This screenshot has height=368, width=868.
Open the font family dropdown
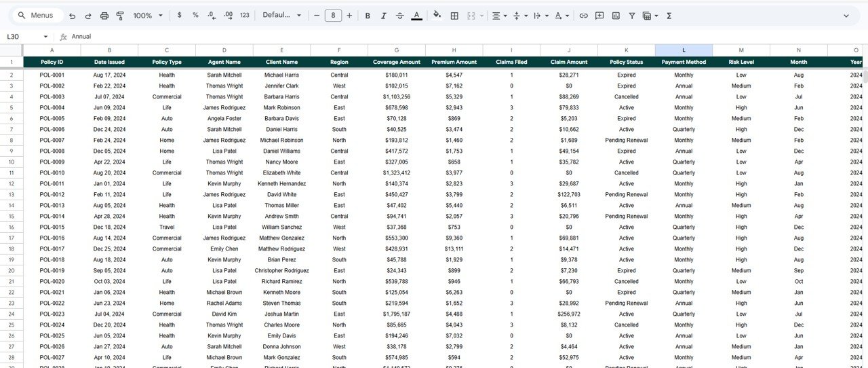coord(282,16)
